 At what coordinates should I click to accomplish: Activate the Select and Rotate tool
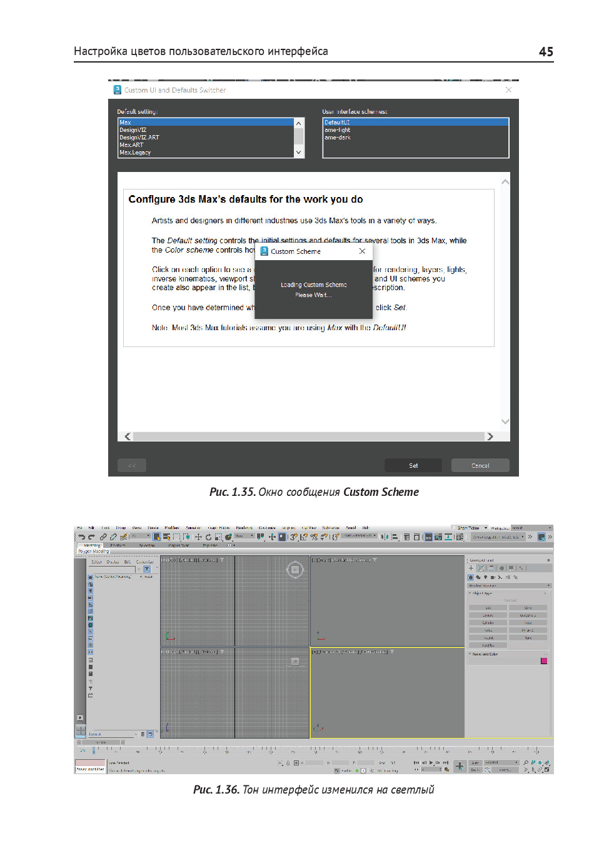(x=208, y=537)
